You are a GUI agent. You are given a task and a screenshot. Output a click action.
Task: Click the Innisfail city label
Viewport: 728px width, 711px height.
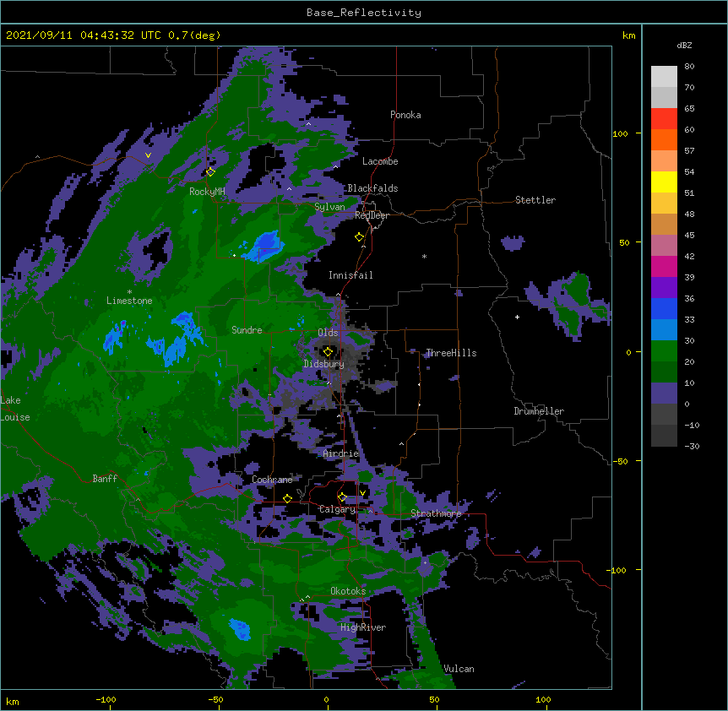click(350, 275)
